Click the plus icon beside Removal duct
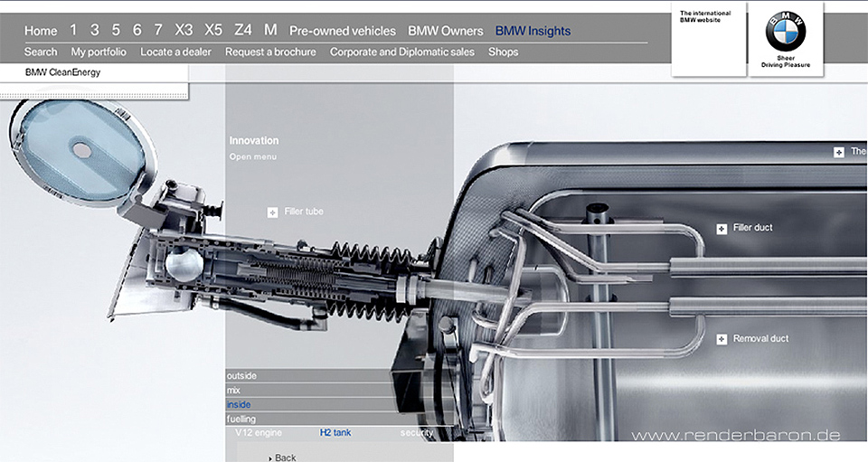The height and width of the screenshot is (462, 868). [722, 339]
